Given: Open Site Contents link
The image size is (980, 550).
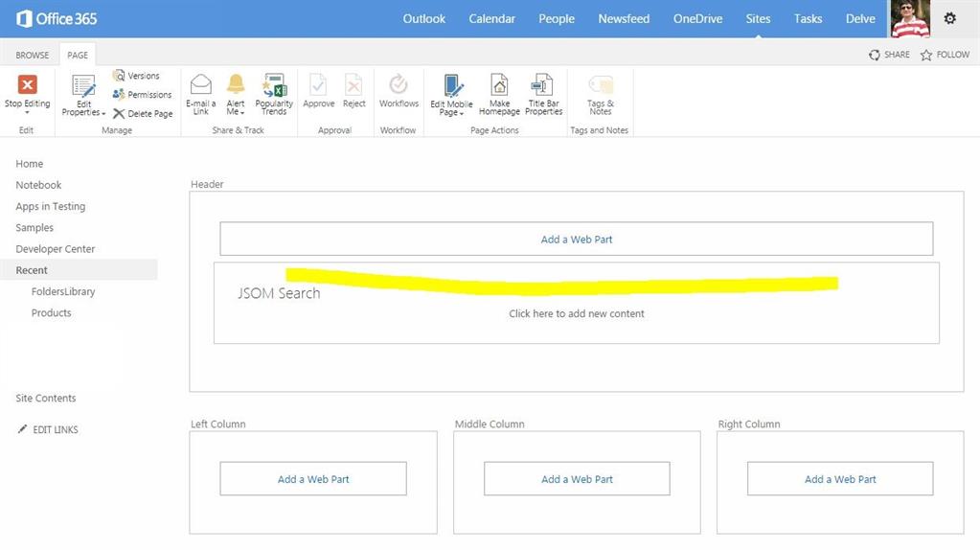Looking at the screenshot, I should click(46, 398).
